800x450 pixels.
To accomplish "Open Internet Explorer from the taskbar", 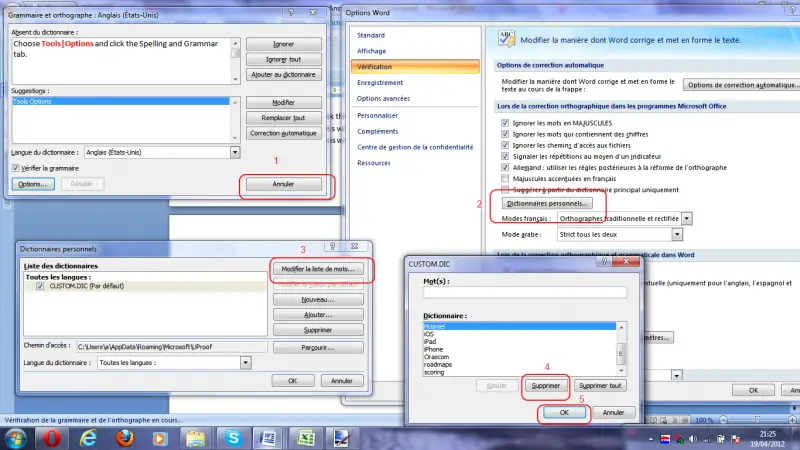I will (x=88, y=438).
